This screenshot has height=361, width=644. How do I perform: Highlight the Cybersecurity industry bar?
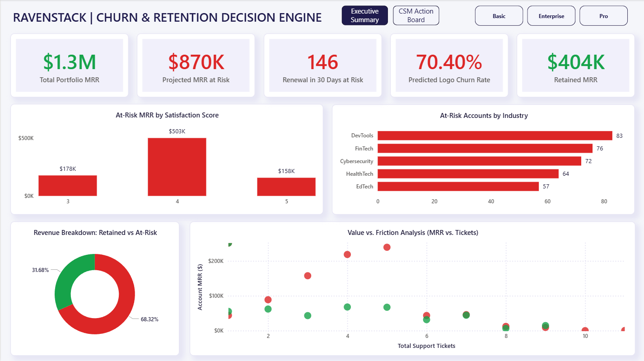click(x=479, y=161)
